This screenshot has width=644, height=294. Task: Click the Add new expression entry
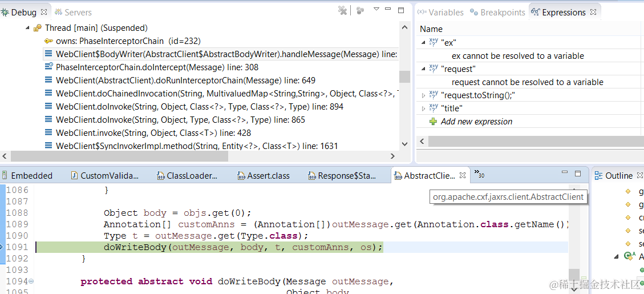(x=476, y=121)
